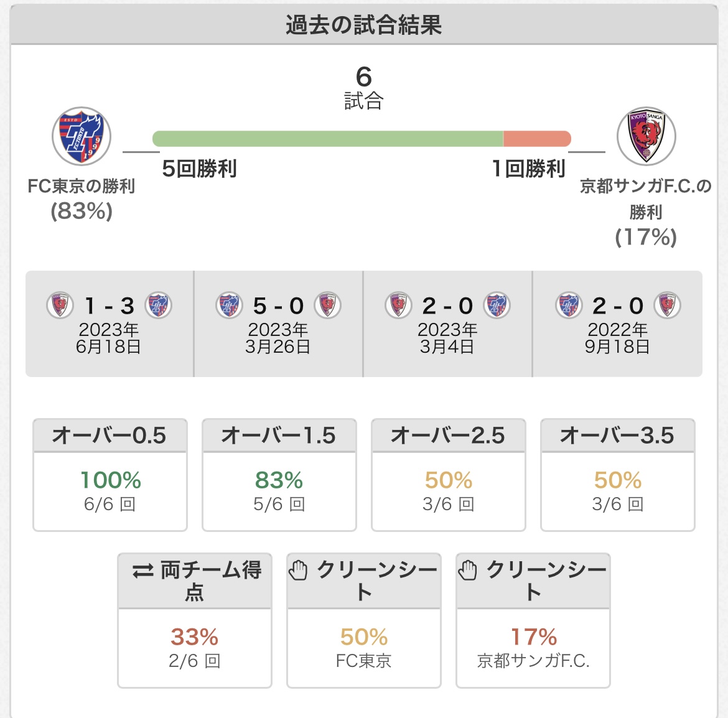The image size is (728, 718).
Task: Click the hand icon on 京都サンガF.C. clean sheet card
Action: pos(467,570)
